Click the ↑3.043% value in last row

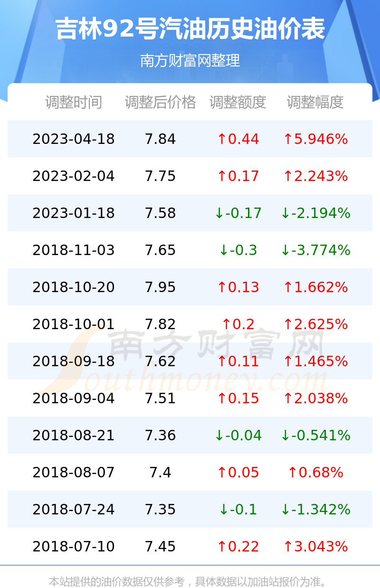315,547
